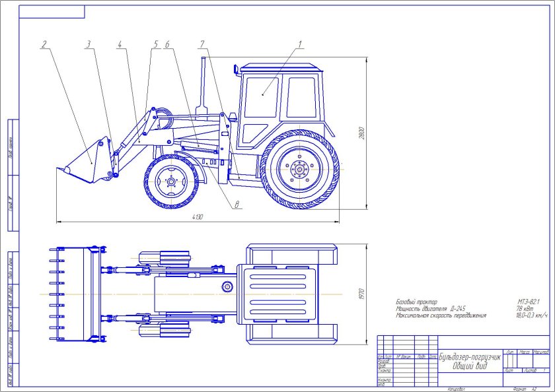Click callout number 5 label
This screenshot has width=555, height=392.
(x=156, y=45)
